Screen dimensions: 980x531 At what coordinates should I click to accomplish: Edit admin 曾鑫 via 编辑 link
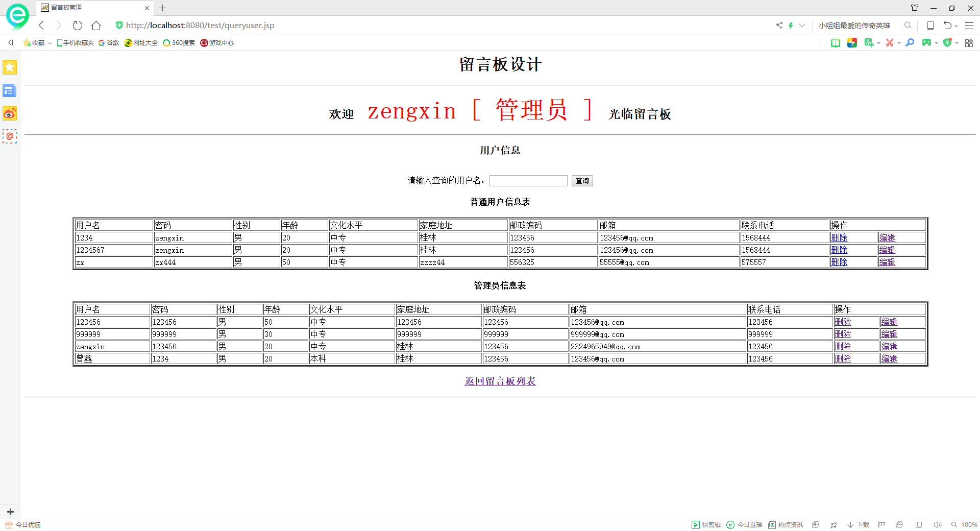pos(889,358)
